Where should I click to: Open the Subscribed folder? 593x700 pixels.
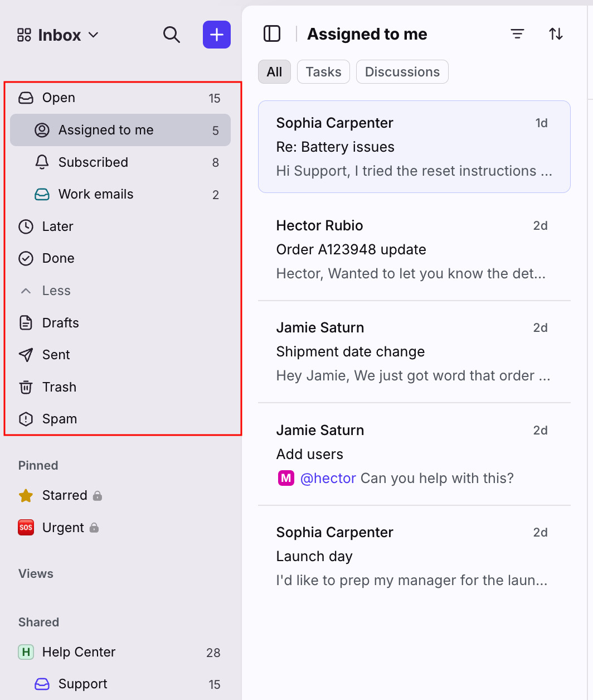(x=120, y=162)
